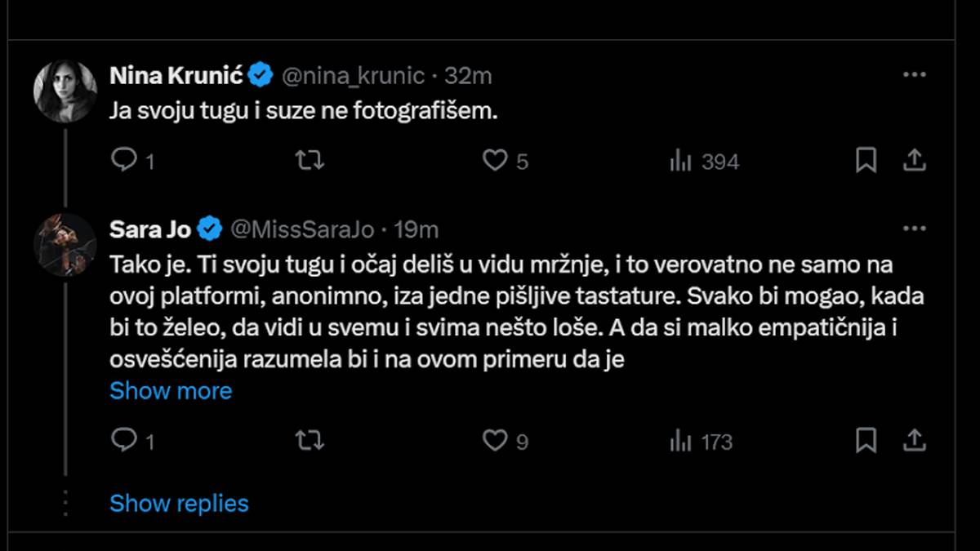Open Sara Jo's profile avatar
This screenshot has width=980, height=551.
point(65,244)
